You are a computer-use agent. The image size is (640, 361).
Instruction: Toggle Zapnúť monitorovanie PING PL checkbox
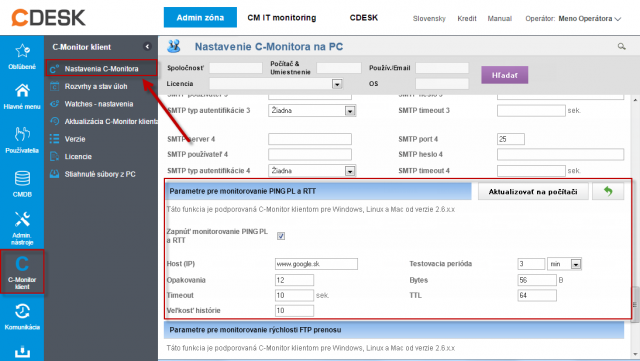(281, 236)
